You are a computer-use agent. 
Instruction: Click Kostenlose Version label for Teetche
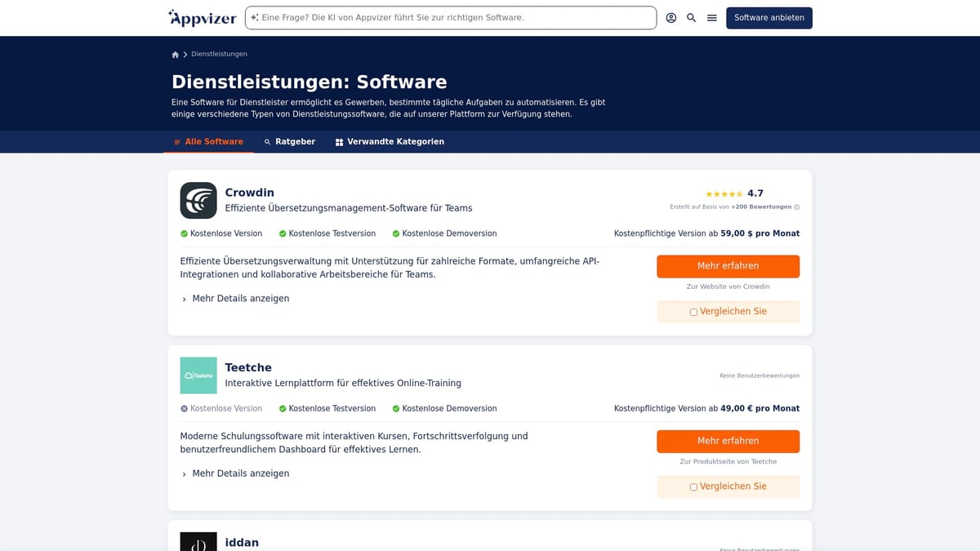(226, 409)
